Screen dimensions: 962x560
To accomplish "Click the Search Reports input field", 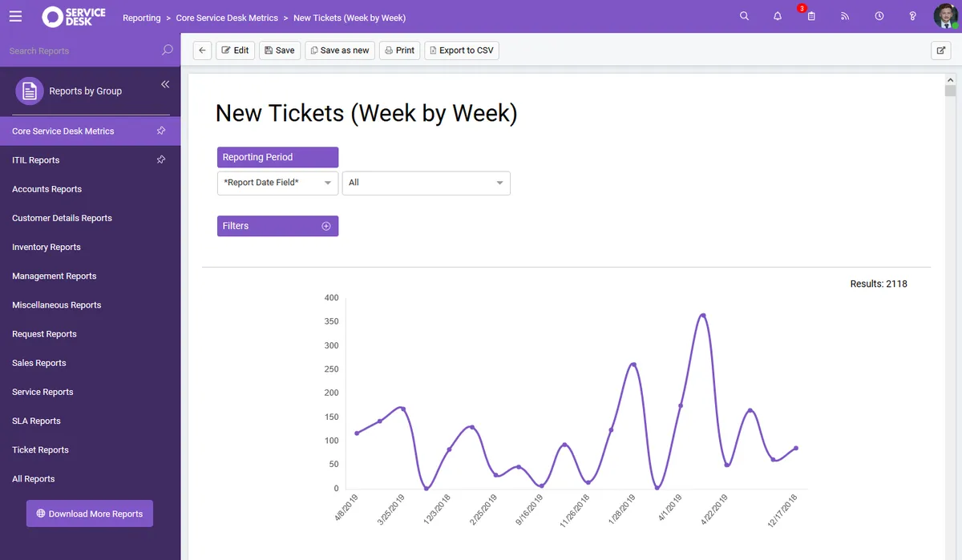I will tap(80, 50).
